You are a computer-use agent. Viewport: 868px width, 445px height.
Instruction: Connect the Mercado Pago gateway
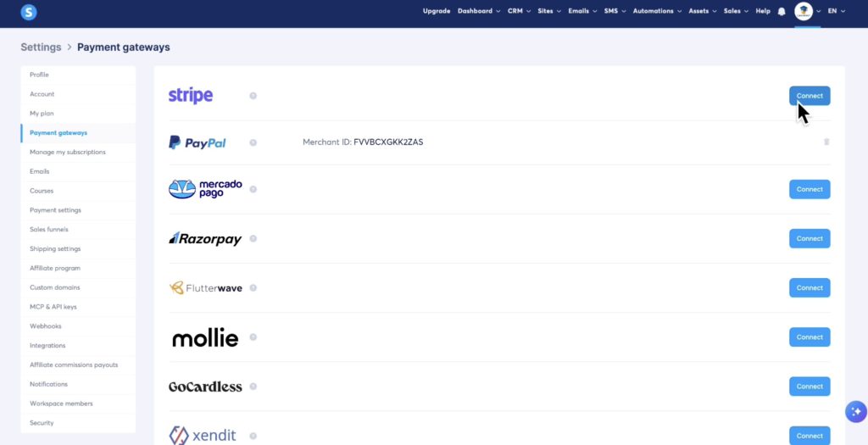pos(810,189)
